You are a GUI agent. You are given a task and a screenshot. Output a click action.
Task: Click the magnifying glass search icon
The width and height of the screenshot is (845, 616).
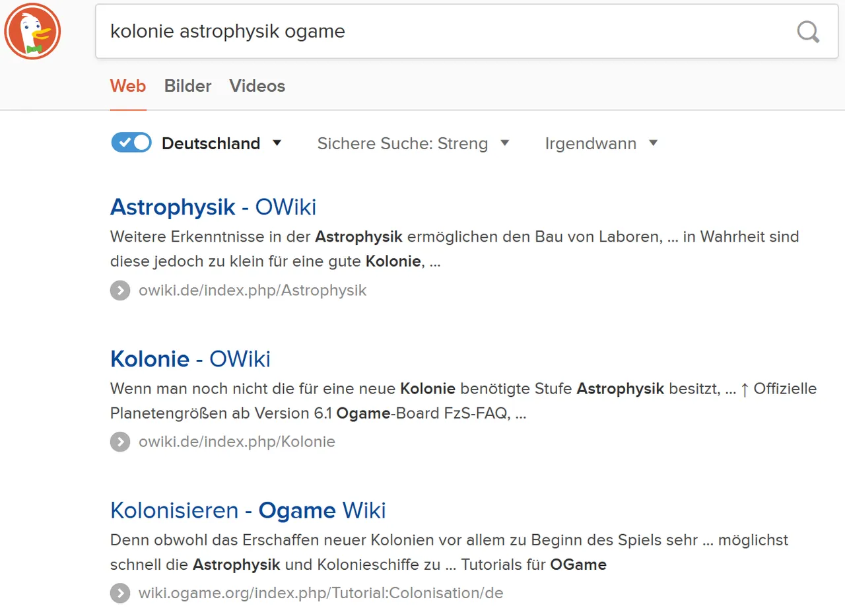point(808,31)
